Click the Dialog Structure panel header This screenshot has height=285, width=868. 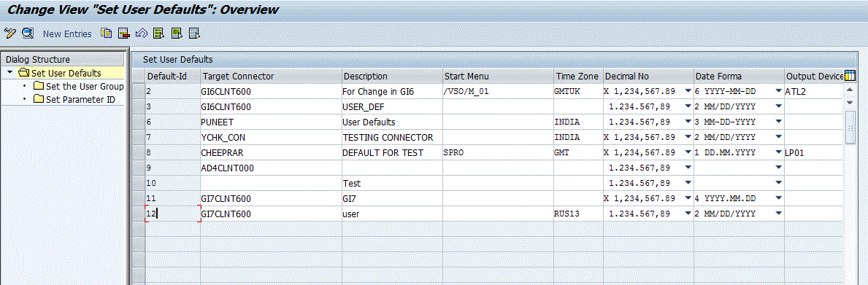point(63,60)
